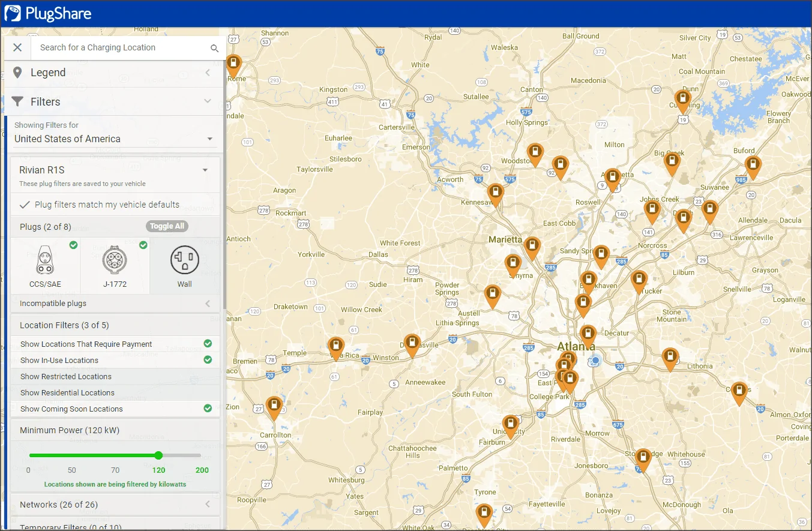Image resolution: width=812 pixels, height=531 pixels.
Task: Open the Rivian R1S vehicle dropdown
Action: tap(114, 170)
